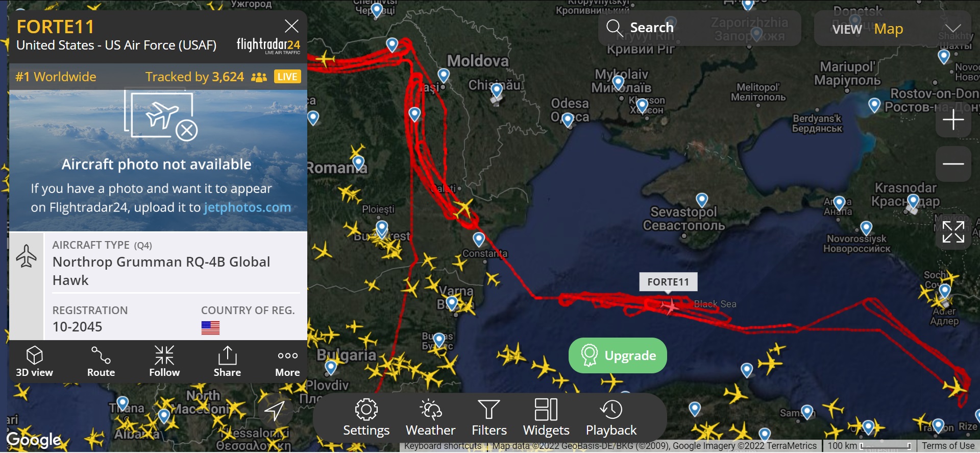The width and height of the screenshot is (980, 453).
Task: Close the FORTE11 flight panel
Action: [x=291, y=26]
